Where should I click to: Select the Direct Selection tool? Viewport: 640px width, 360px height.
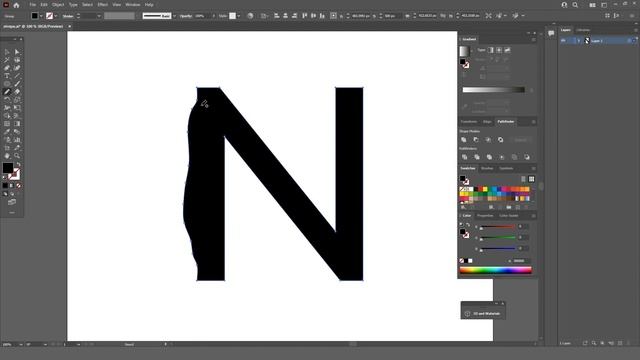click(17, 52)
